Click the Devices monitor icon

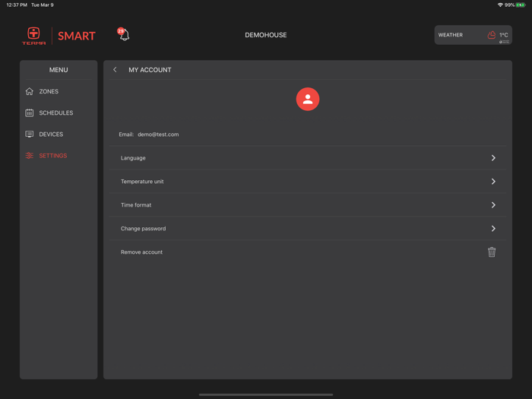(x=30, y=134)
